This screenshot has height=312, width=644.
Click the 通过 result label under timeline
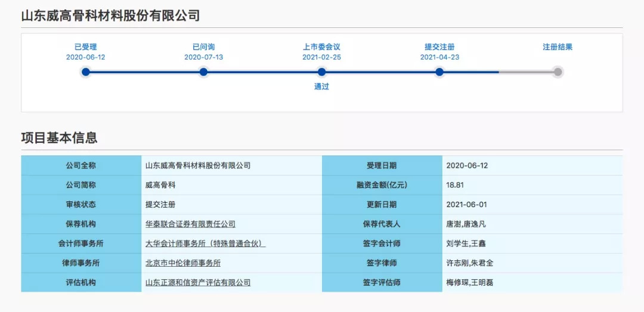point(321,86)
